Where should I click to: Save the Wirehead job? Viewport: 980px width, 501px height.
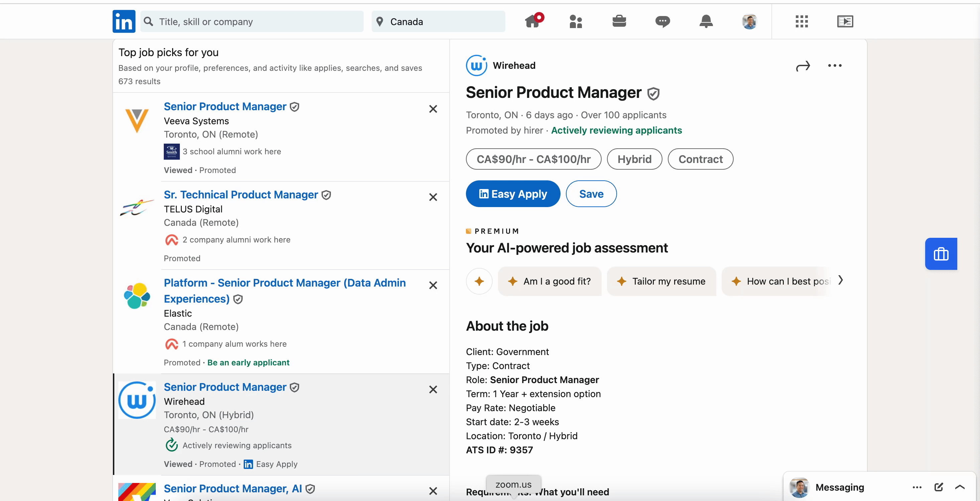click(x=591, y=194)
